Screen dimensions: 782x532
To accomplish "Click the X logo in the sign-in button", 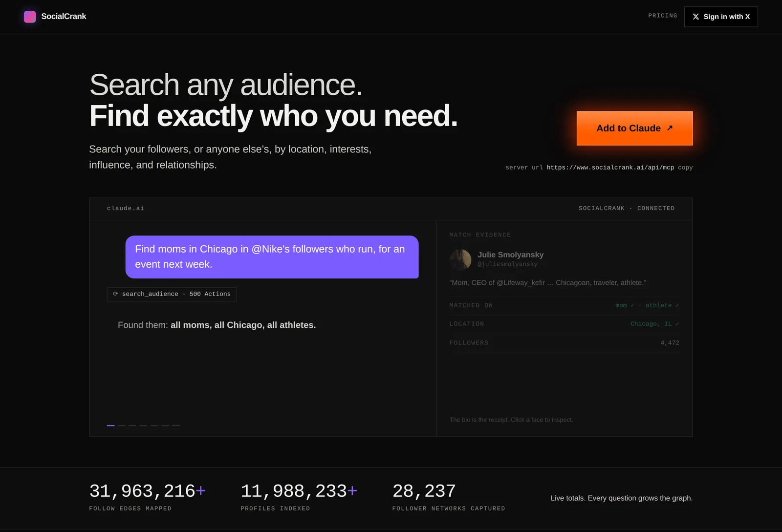I will point(696,17).
